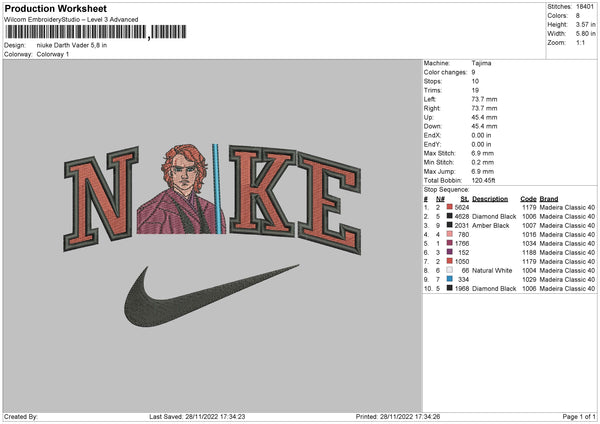Pick the red swatch next to 1050
The height and width of the screenshot is (424, 600).
coord(450,261)
